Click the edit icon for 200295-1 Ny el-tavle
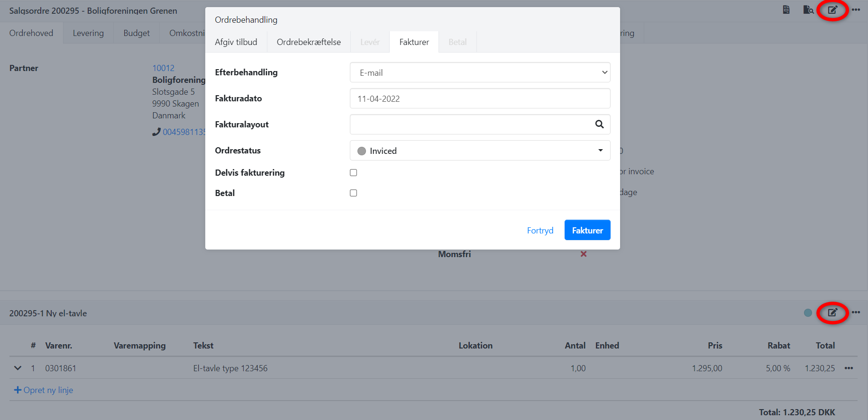This screenshot has width=868, height=420. coord(832,313)
